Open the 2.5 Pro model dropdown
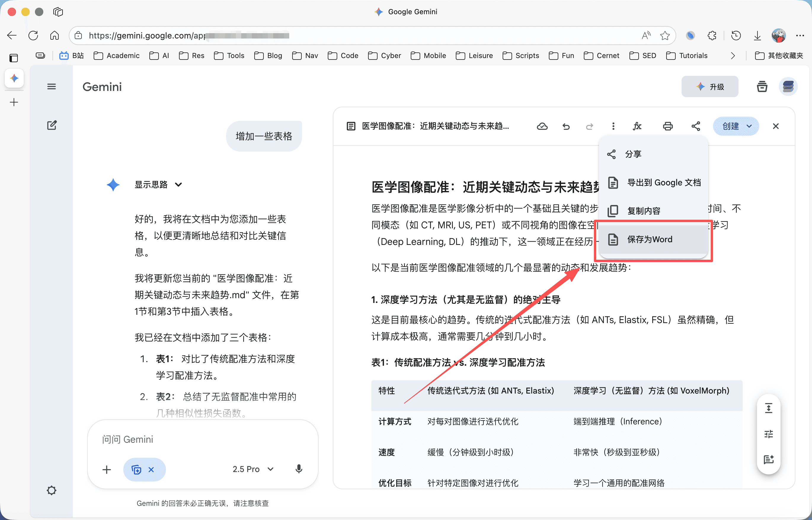The height and width of the screenshot is (520, 812). click(x=253, y=469)
